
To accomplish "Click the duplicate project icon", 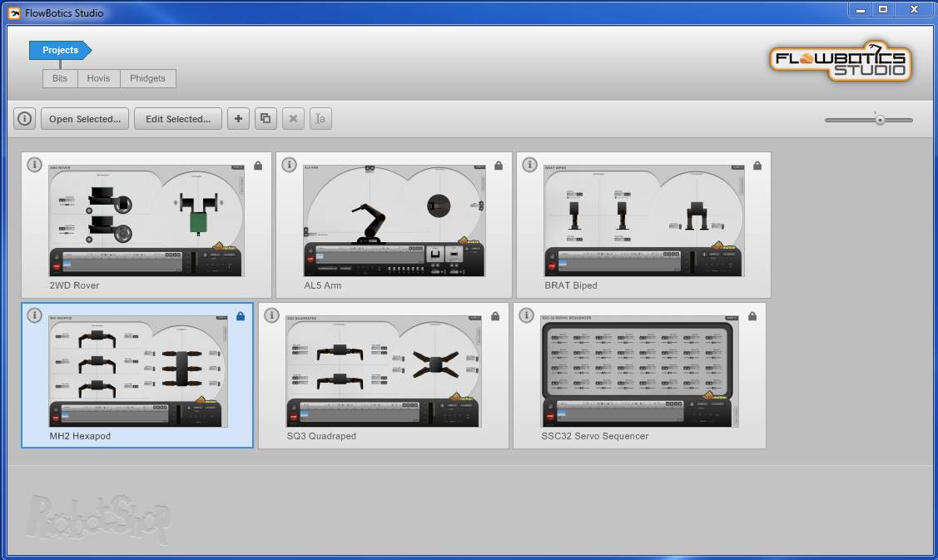I will 266,118.
